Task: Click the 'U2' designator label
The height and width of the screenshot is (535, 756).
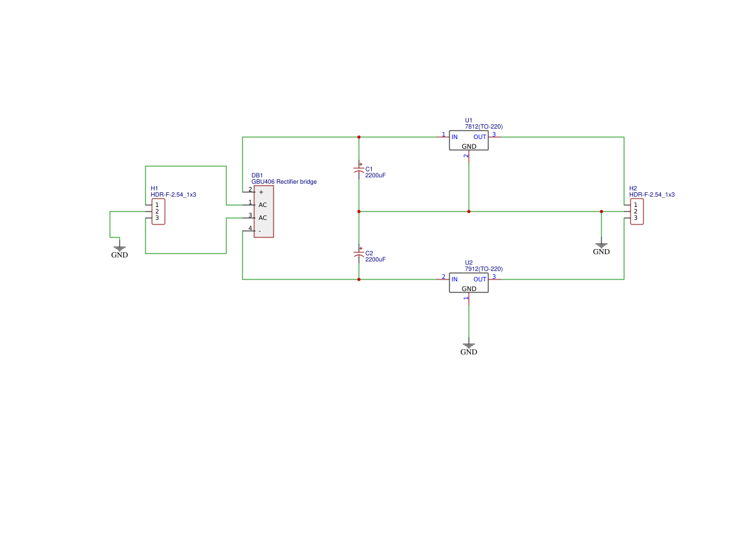Action: [x=469, y=263]
